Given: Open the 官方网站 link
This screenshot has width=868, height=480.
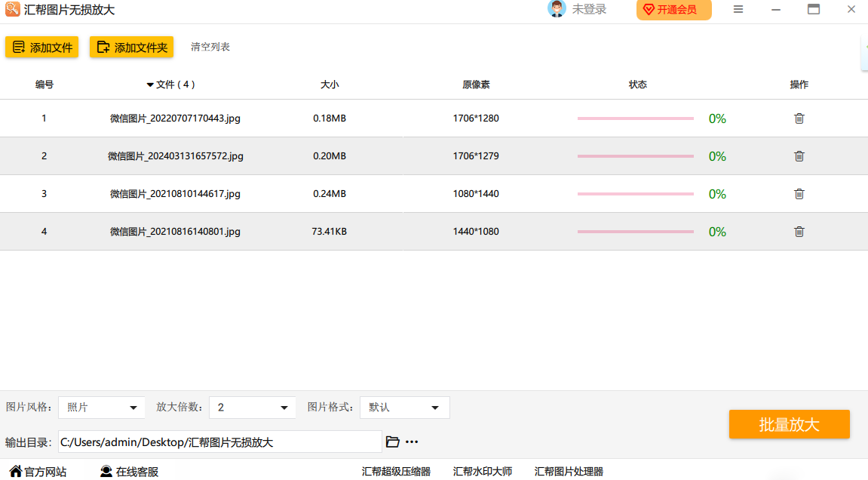Looking at the screenshot, I should [38, 472].
